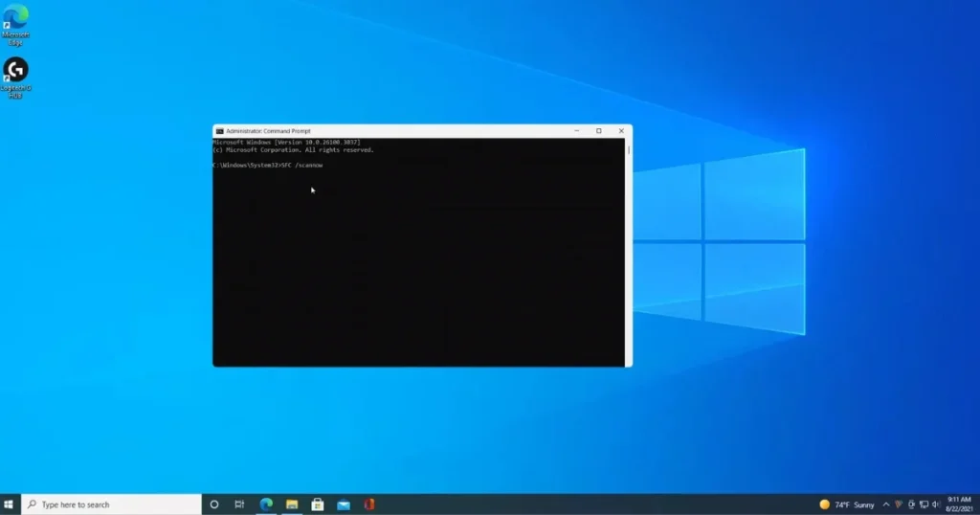
Task: Click the 74°F Sunny weather widget
Action: pos(847,504)
